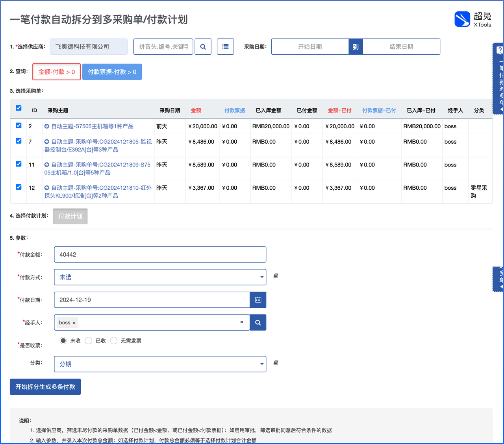This screenshot has height=444, width=504.
Task: Sort by the 金额-已付 column header
Action: pos(339,110)
